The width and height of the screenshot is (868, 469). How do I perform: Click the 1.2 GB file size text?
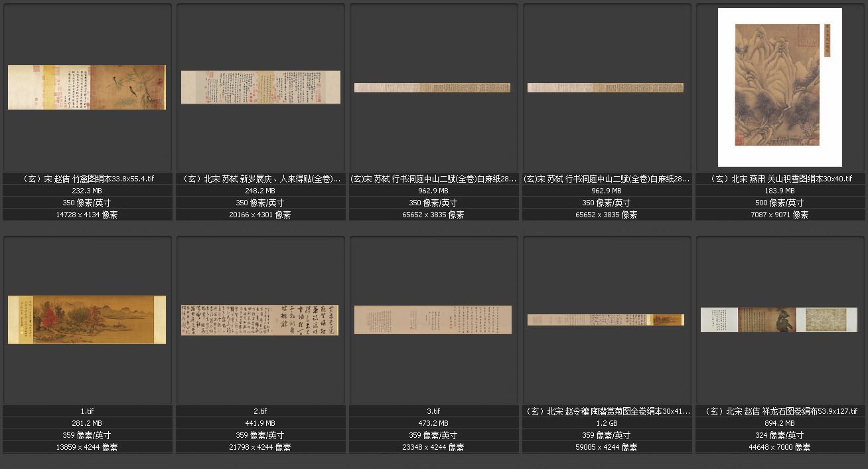(x=607, y=423)
